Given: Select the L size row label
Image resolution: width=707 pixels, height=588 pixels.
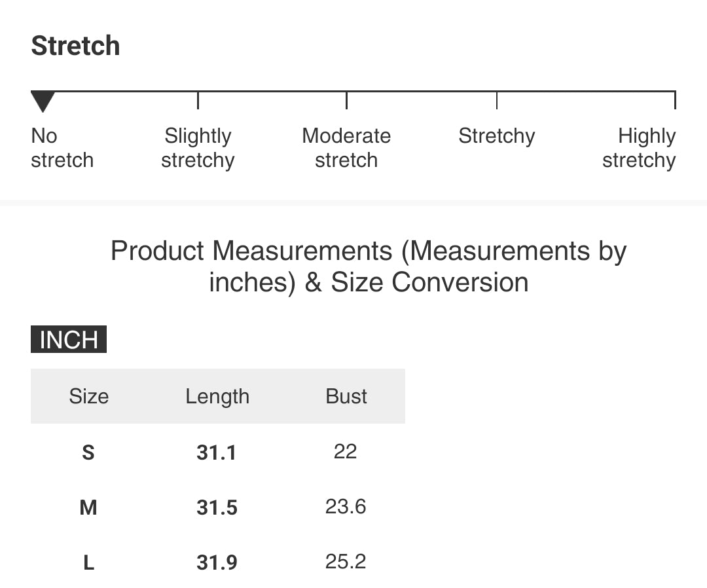Looking at the screenshot, I should [x=89, y=562].
